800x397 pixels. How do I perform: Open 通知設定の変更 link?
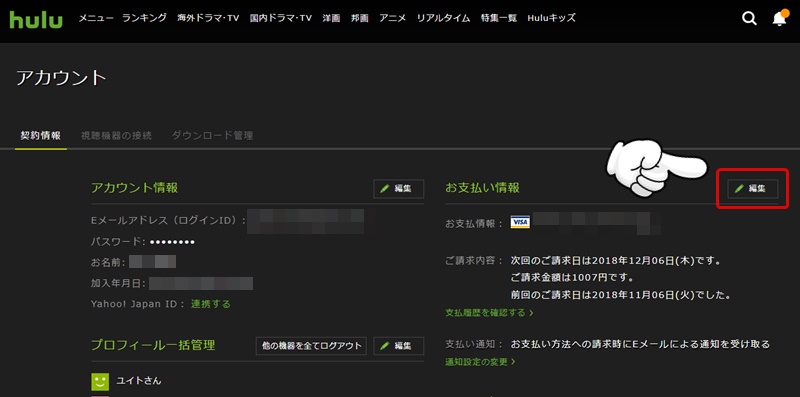(480, 362)
